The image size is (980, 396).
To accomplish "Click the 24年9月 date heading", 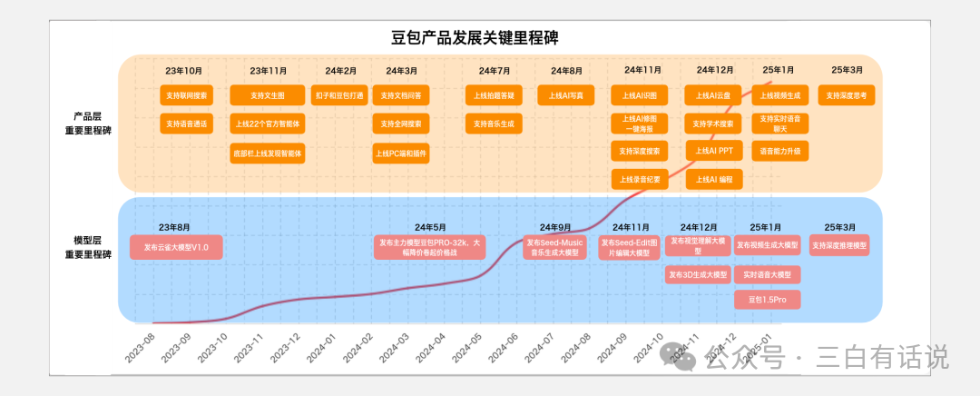I will (x=555, y=227).
